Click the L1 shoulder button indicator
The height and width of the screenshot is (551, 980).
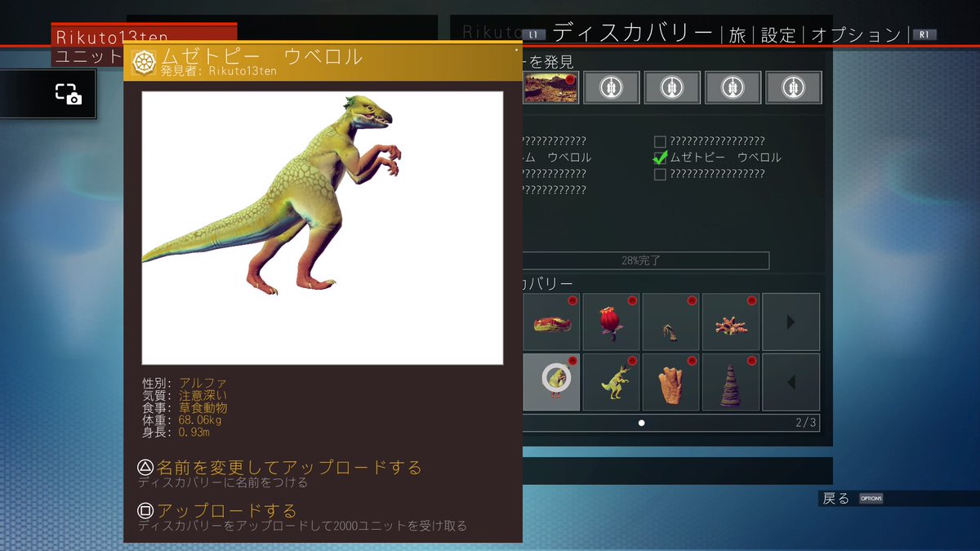[x=534, y=35]
